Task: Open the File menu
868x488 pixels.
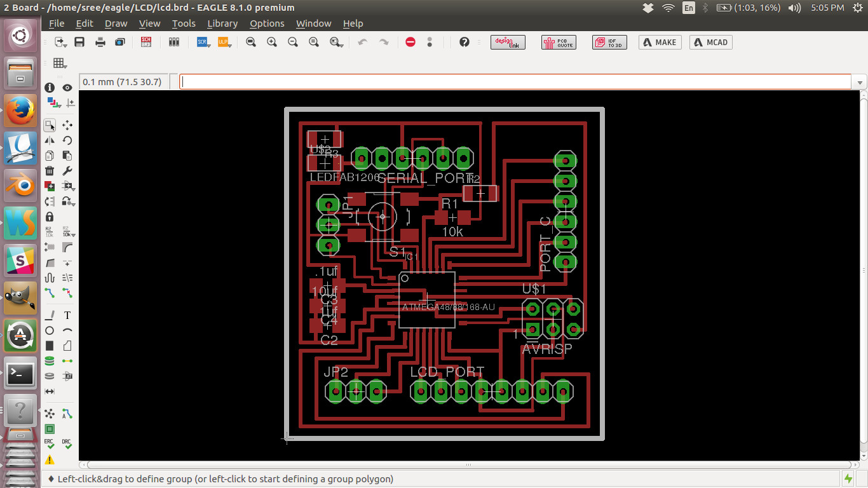Action: click(x=57, y=24)
